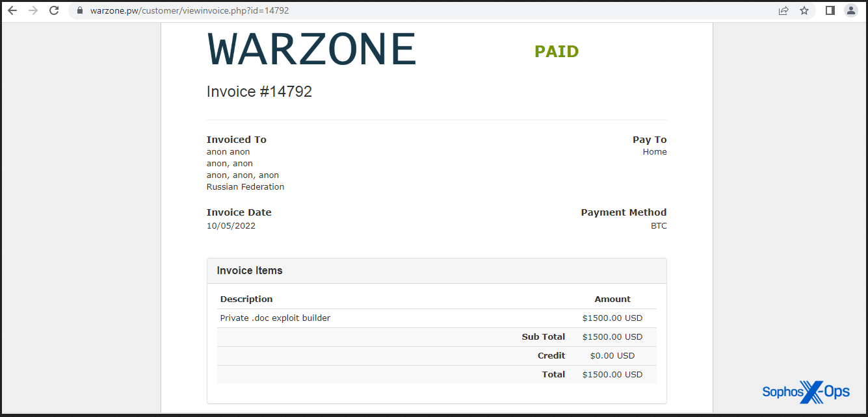Select the BTC payment value

659,226
